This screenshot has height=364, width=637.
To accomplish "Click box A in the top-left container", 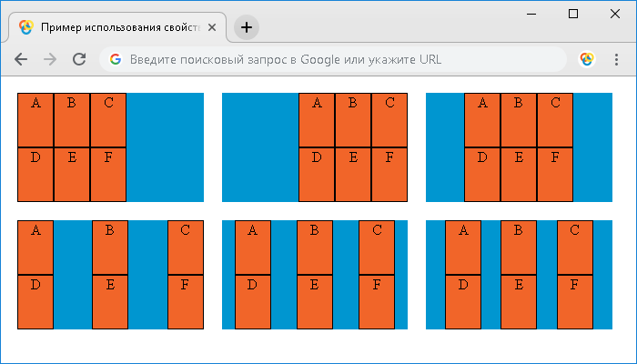I will (35, 120).
